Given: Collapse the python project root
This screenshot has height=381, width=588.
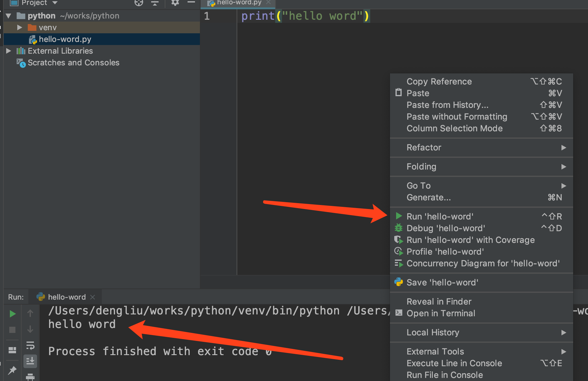Looking at the screenshot, I should tap(8, 16).
